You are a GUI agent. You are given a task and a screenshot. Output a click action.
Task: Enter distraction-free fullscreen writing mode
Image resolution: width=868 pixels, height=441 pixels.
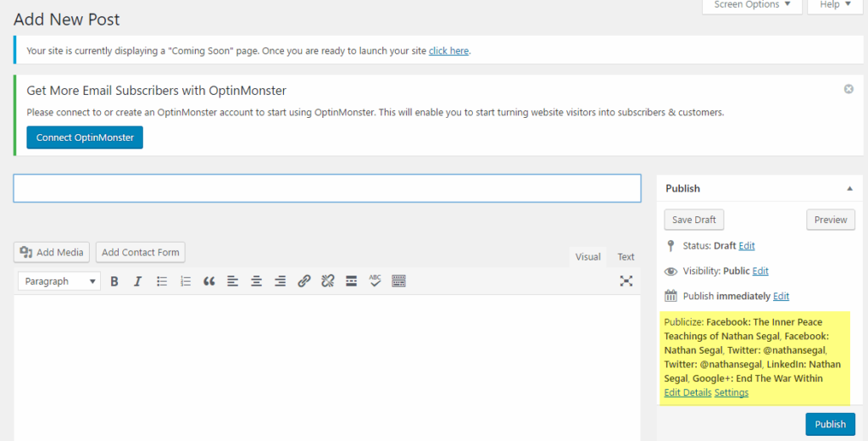click(626, 281)
